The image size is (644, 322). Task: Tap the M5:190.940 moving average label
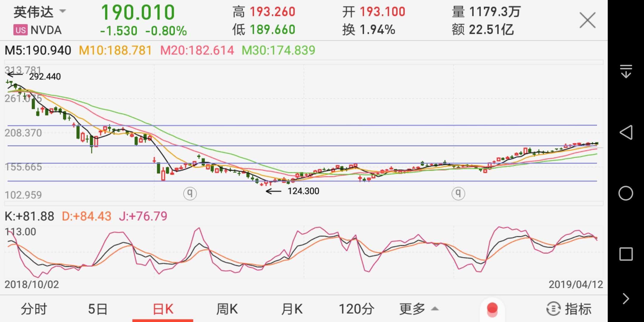click(38, 50)
